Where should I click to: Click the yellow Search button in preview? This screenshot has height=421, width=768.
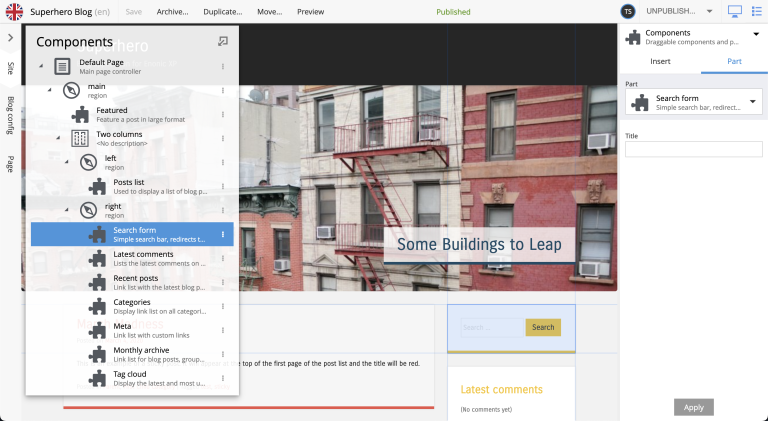tap(543, 327)
